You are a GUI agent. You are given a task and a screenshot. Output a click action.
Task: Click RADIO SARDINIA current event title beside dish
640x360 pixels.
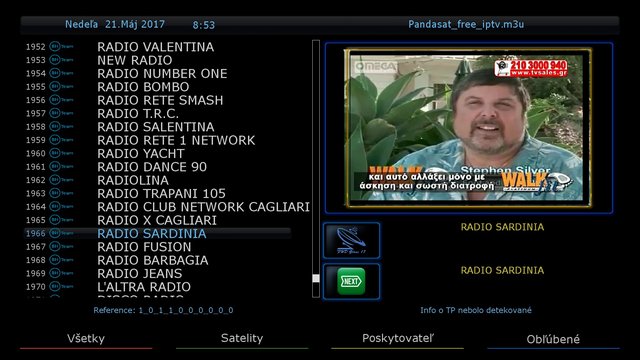point(502,227)
